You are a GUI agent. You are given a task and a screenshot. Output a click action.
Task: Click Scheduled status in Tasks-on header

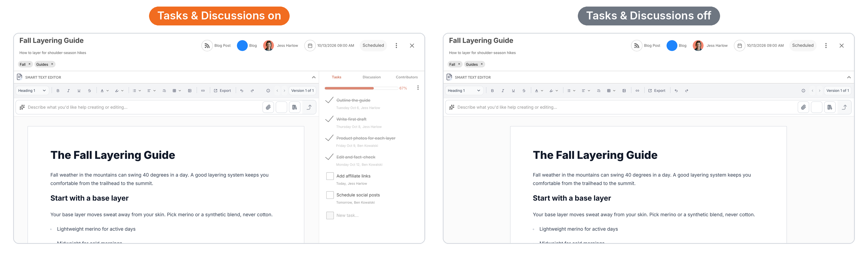pyautogui.click(x=373, y=45)
